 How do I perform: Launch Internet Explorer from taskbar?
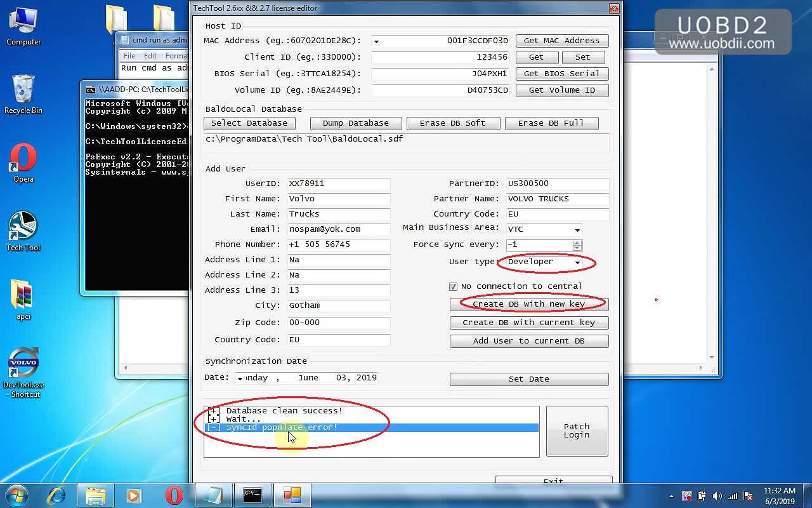tap(56, 495)
